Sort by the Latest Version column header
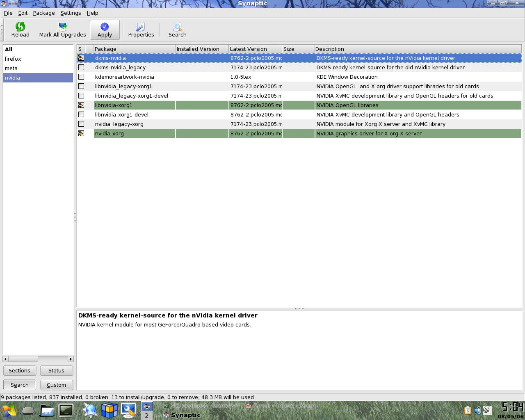525x420 pixels. pyautogui.click(x=255, y=49)
